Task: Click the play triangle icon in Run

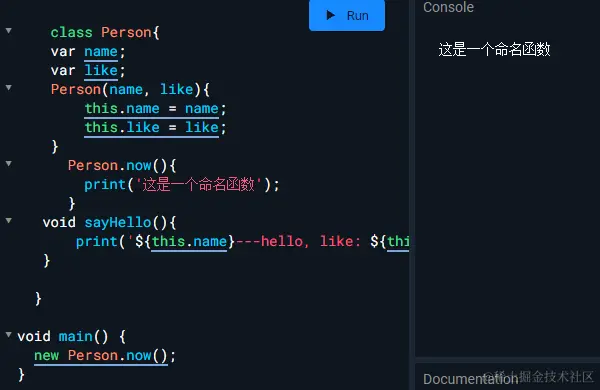Action: click(331, 15)
